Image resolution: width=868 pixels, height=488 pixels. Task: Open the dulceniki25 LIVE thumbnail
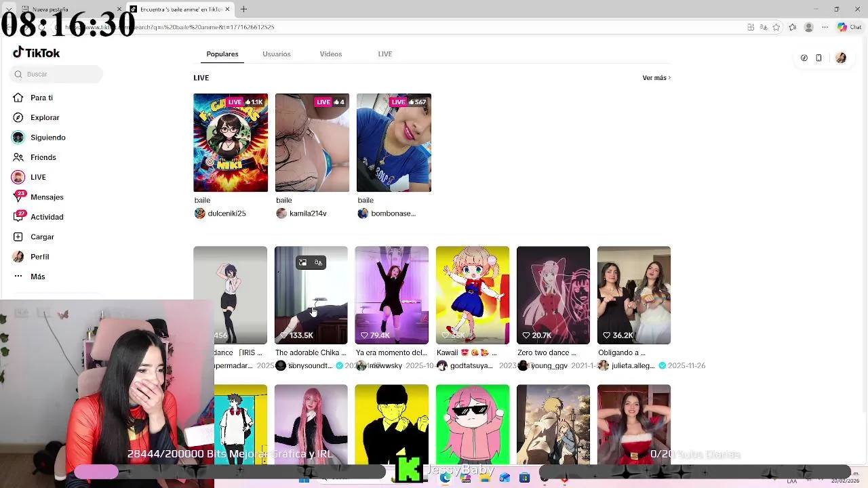pos(231,142)
